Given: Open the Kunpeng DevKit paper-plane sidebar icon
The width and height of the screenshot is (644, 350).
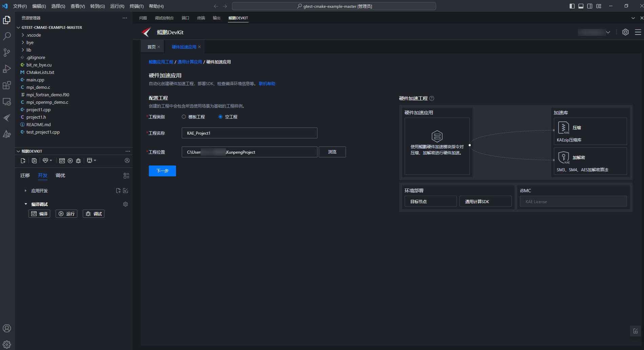Looking at the screenshot, I should pos(7,118).
